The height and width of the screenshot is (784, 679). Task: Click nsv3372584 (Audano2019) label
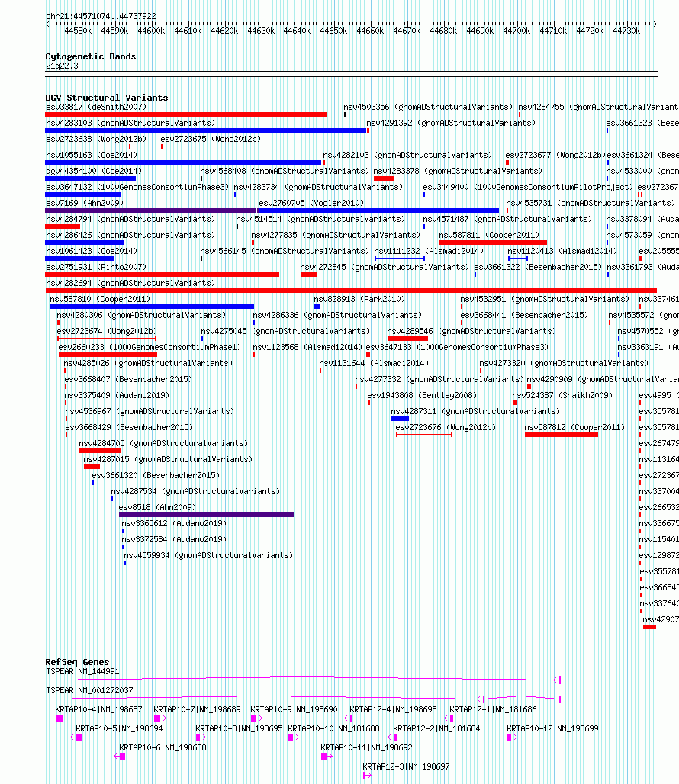(174, 539)
